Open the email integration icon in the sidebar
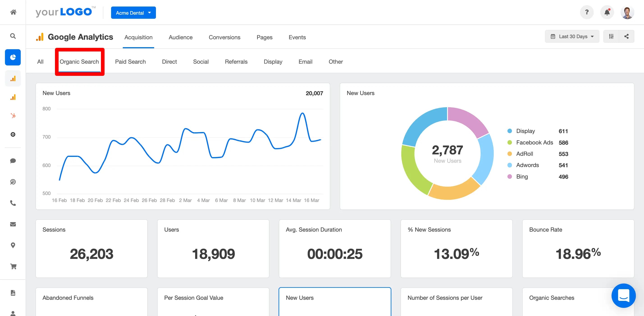 [x=13, y=224]
